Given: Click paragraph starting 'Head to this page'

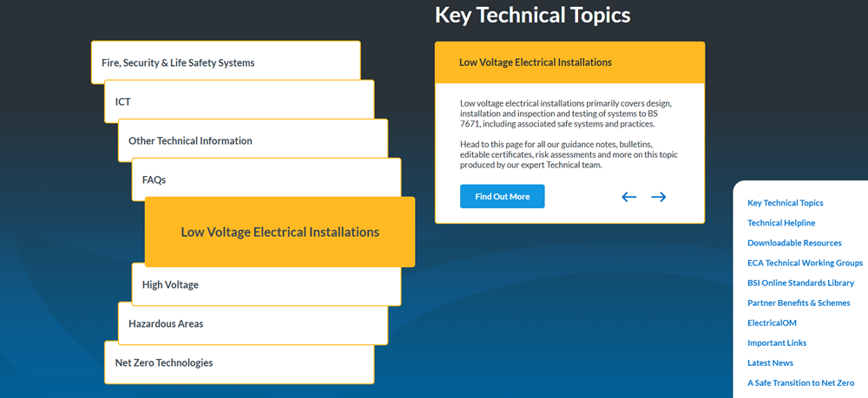Looking at the screenshot, I should pyautogui.click(x=569, y=154).
